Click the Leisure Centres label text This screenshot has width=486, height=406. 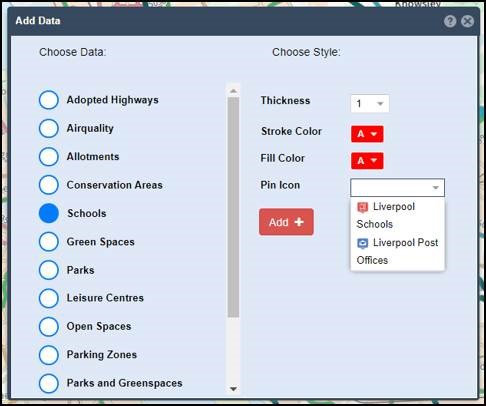105,298
